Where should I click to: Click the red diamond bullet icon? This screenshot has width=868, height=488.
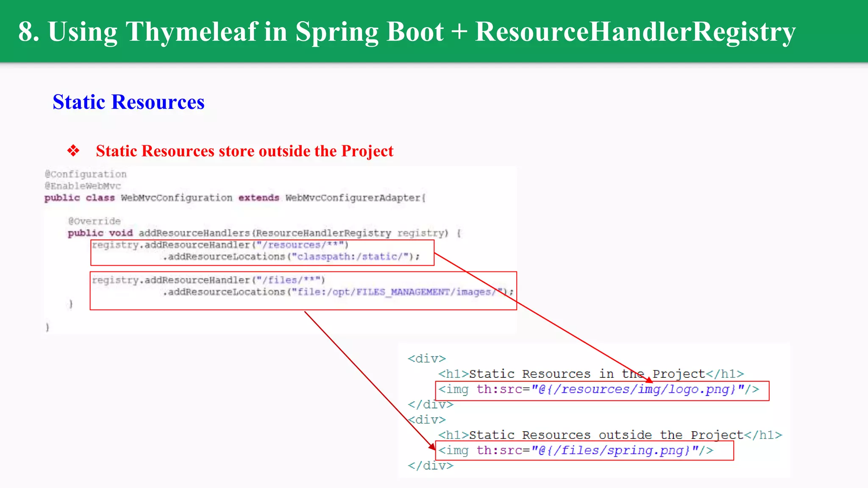pos(73,151)
